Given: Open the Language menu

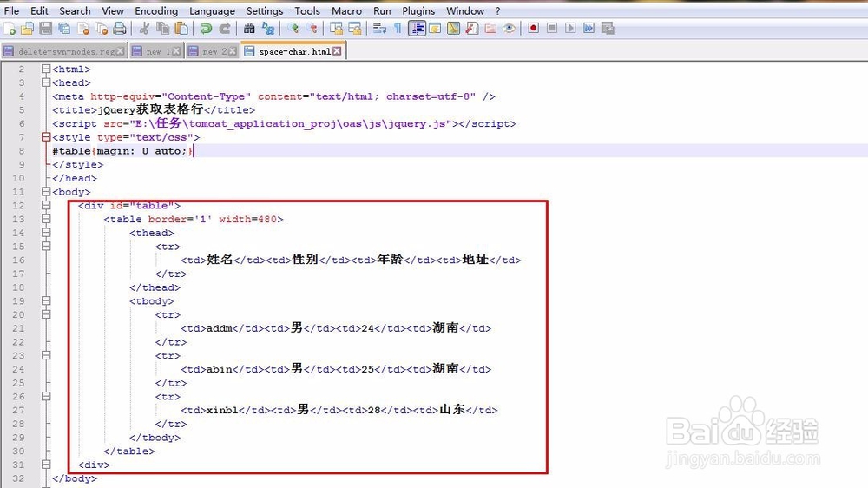Looking at the screenshot, I should [x=212, y=10].
